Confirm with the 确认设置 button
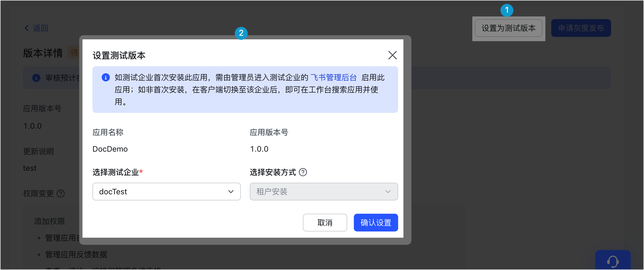The width and height of the screenshot is (644, 270). 375,223
